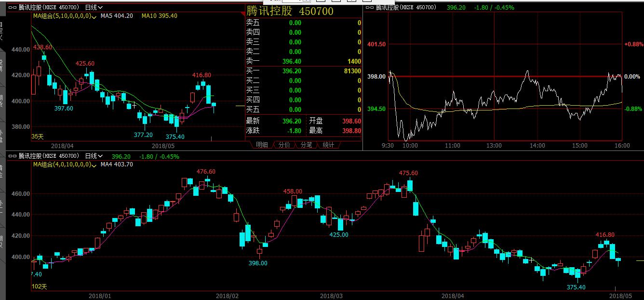
Task: Click the MA10 395.40 indicator readout
Action: (160, 16)
